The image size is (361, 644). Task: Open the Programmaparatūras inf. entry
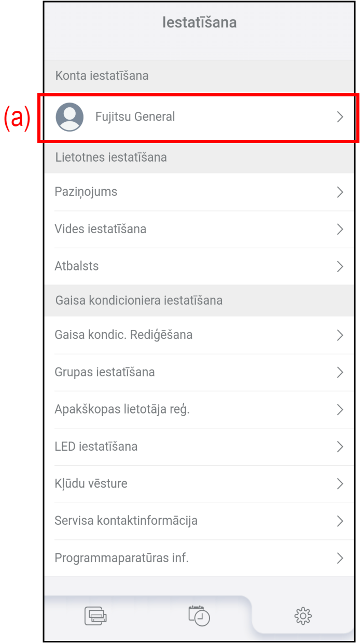coord(121,558)
